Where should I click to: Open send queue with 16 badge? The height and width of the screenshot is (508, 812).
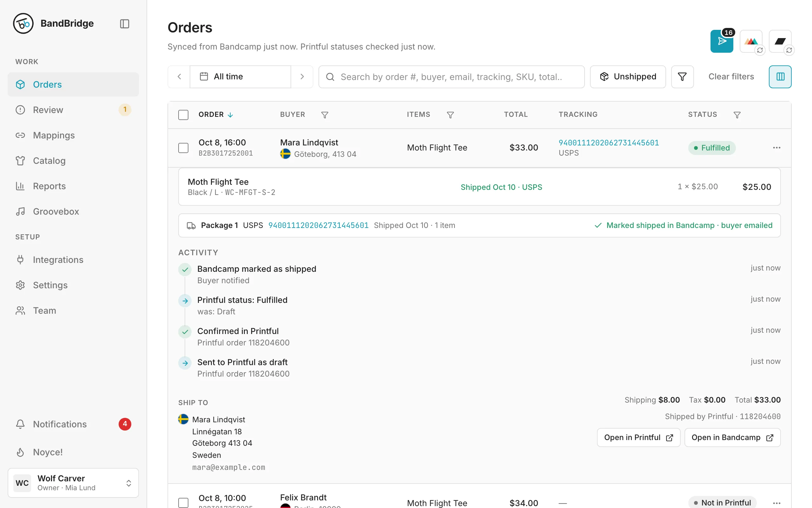coord(721,41)
